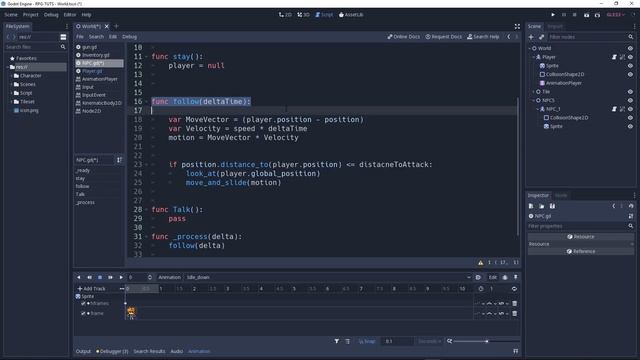This screenshot has width=640, height=360.
Task: Create a new resource in Inspector
Action: point(531,206)
